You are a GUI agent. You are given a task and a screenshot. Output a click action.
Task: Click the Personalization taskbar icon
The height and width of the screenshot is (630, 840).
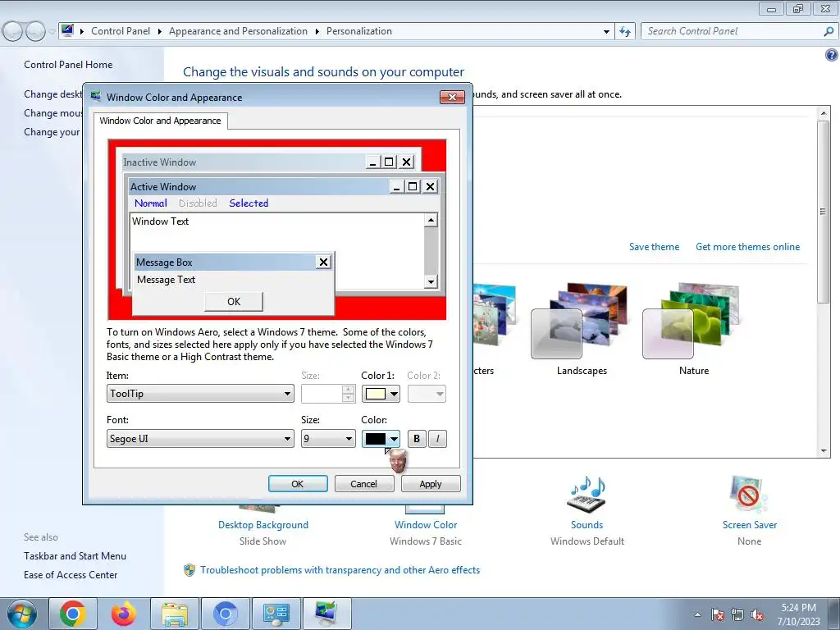click(327, 614)
